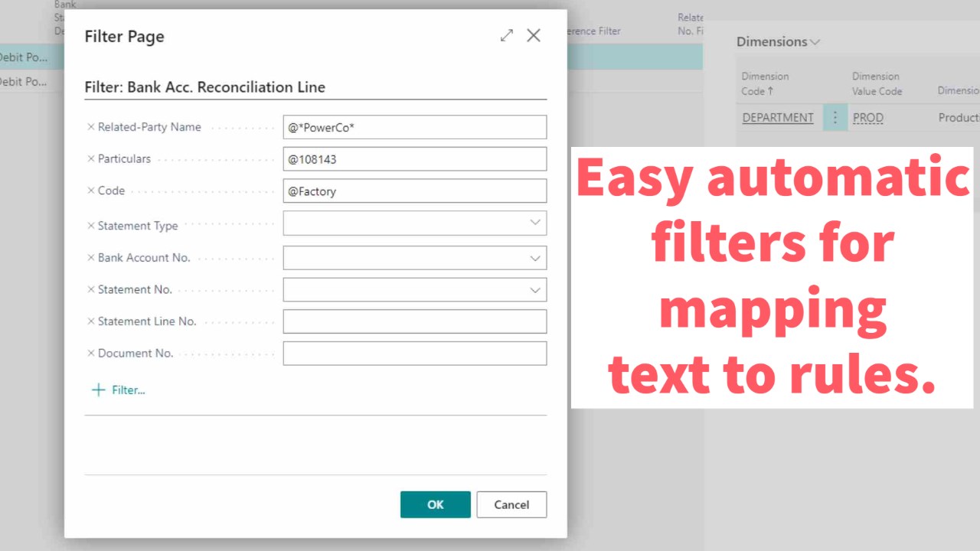The image size is (980, 551).
Task: Open the DEPARTMENT row options menu
Action: tap(835, 118)
